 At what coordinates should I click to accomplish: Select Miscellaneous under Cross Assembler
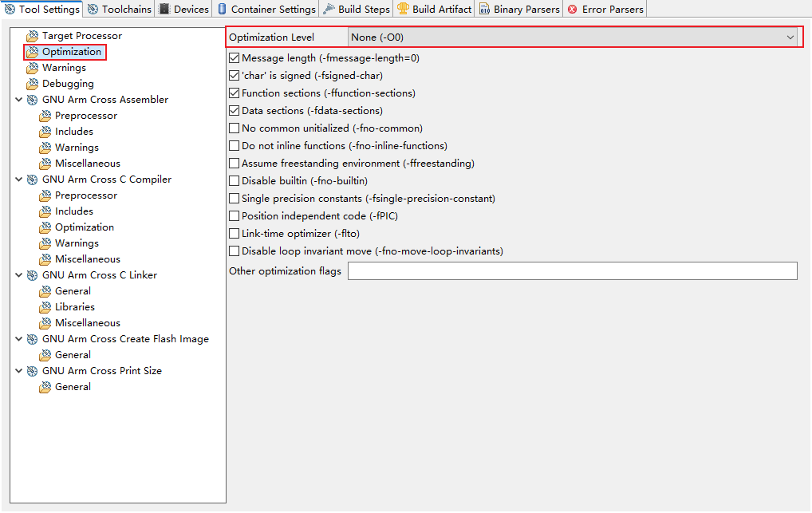[88, 164]
